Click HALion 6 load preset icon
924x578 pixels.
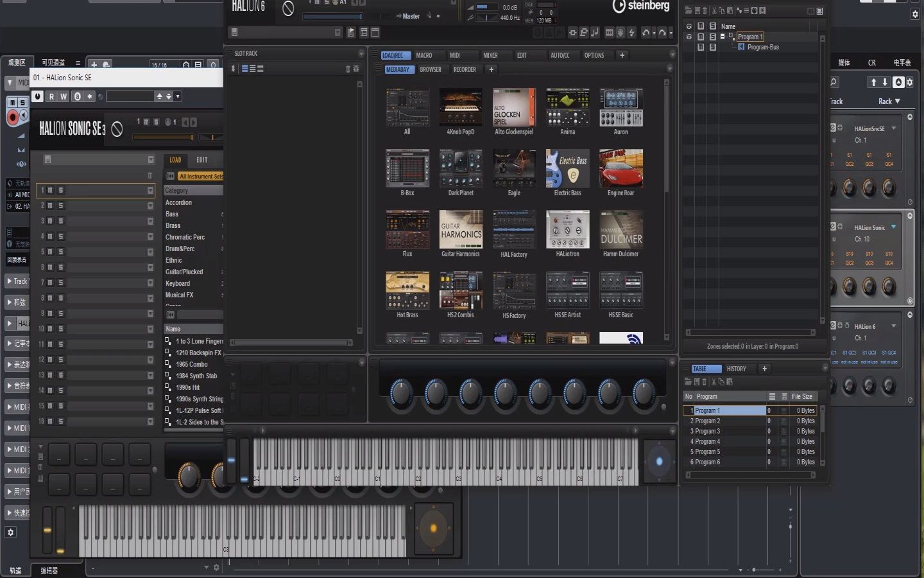(x=351, y=32)
